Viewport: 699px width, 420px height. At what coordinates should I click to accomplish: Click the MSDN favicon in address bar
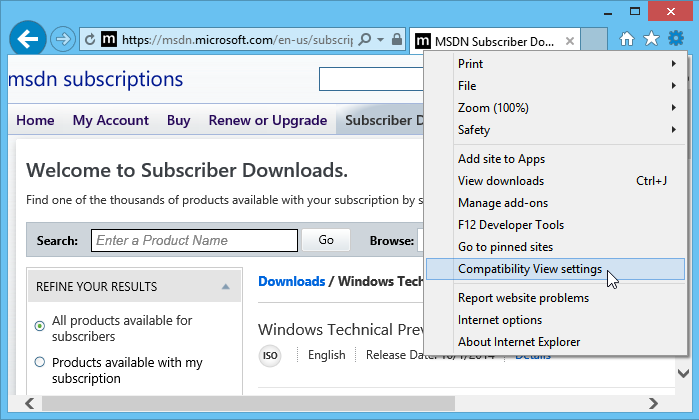coord(109,39)
